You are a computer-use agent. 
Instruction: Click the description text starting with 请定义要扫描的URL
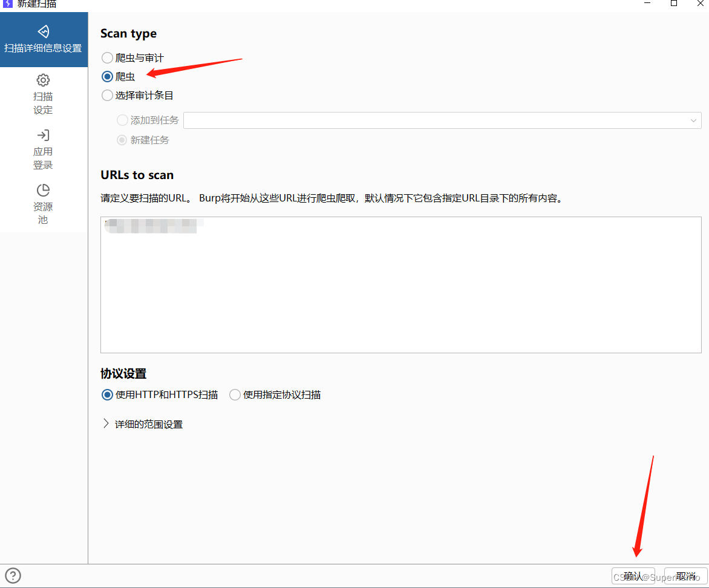[333, 198]
